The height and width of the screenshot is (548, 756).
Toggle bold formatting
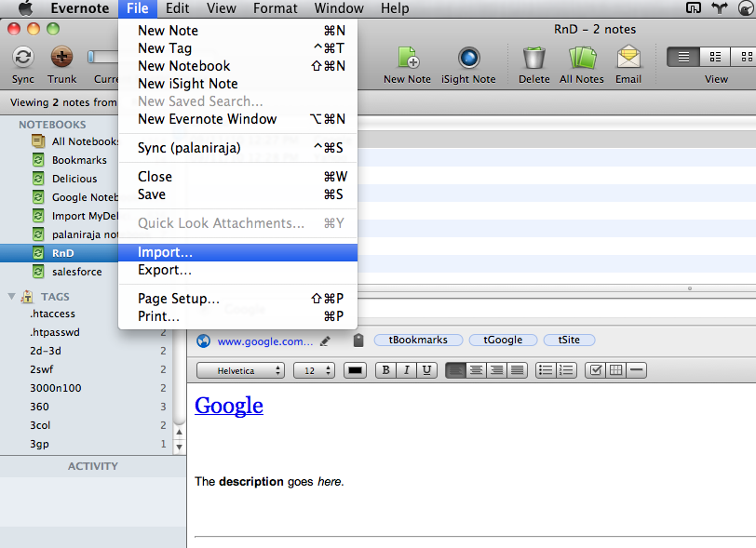[385, 370]
